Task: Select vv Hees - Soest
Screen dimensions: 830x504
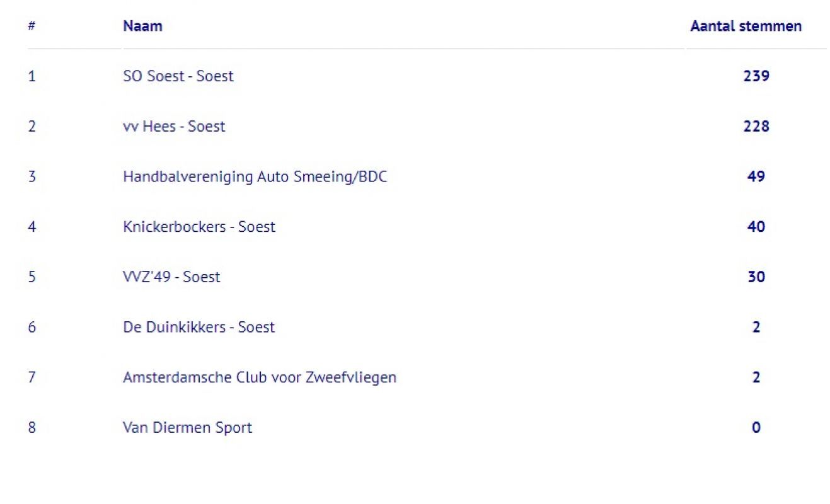Action: coord(174,126)
